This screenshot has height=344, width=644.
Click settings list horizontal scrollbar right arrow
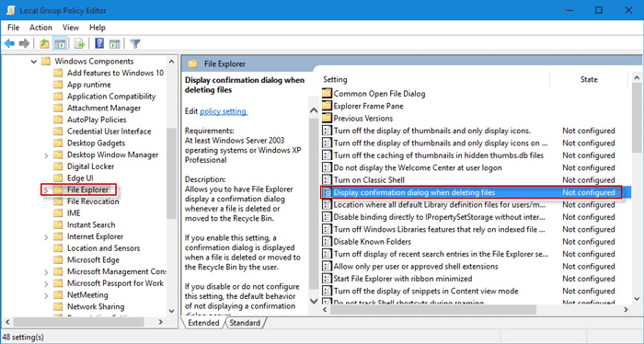626,309
